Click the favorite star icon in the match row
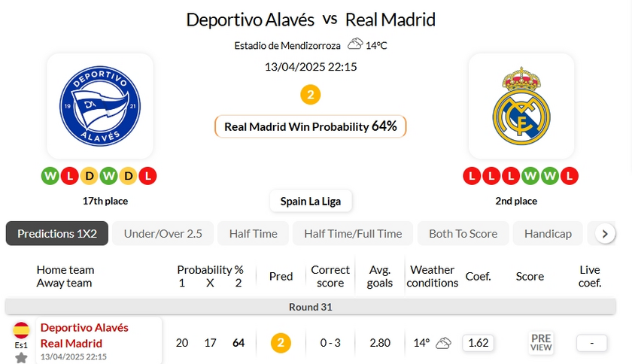Viewport: 632px width, 364px height. pos(21,357)
